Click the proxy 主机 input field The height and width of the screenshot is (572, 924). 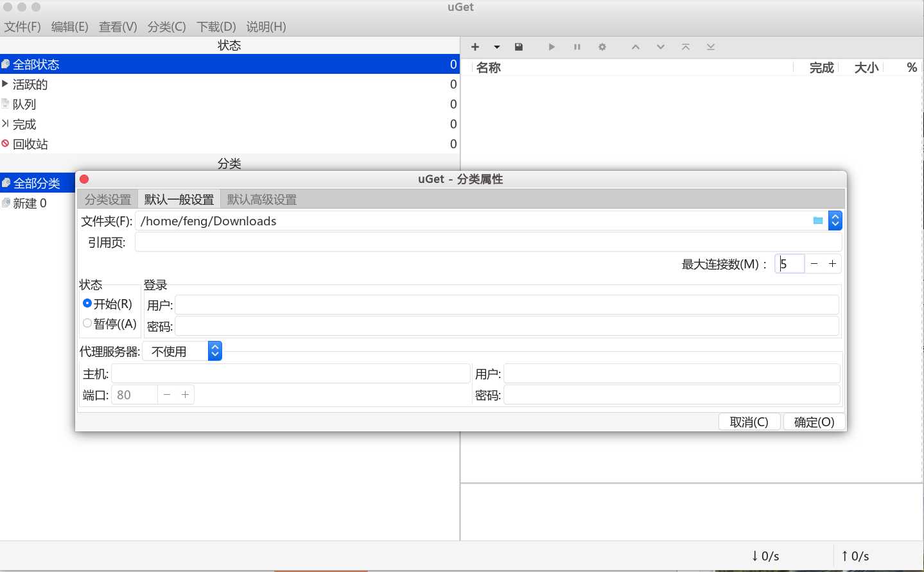291,374
